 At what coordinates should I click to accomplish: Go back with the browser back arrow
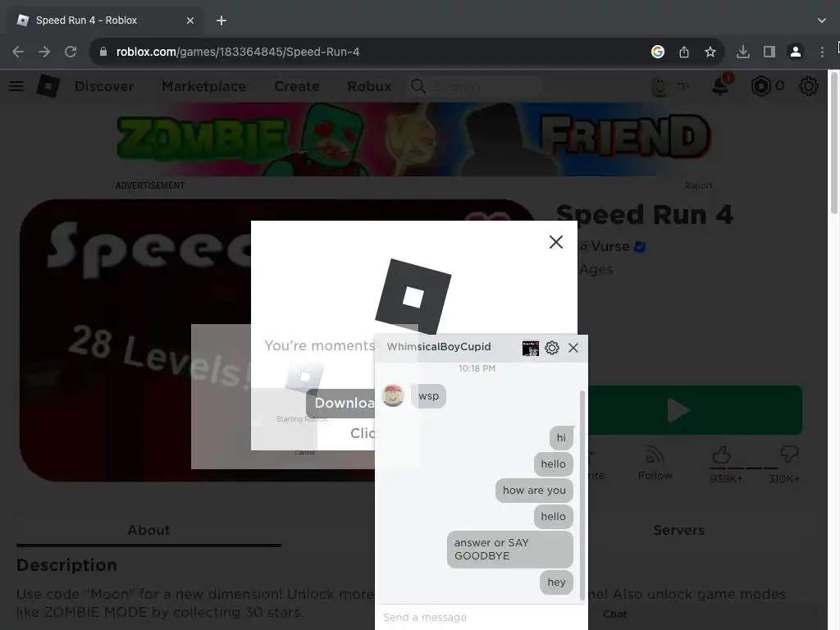tap(18, 52)
